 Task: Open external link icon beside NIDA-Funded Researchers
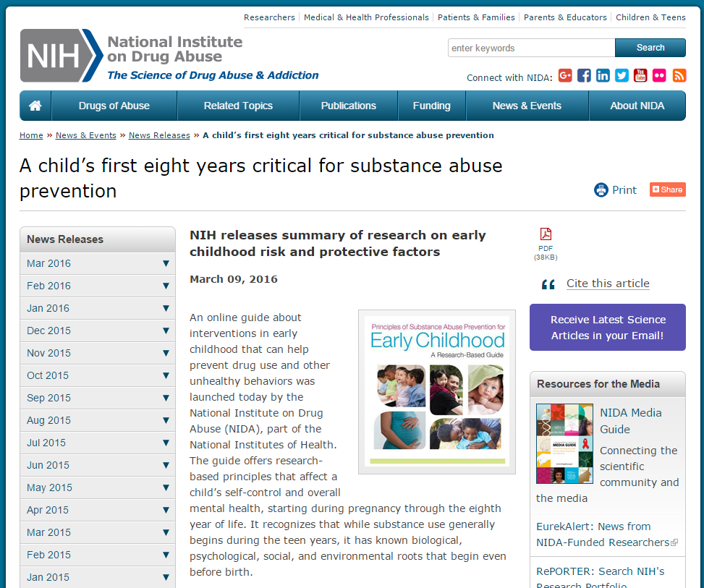click(x=674, y=542)
